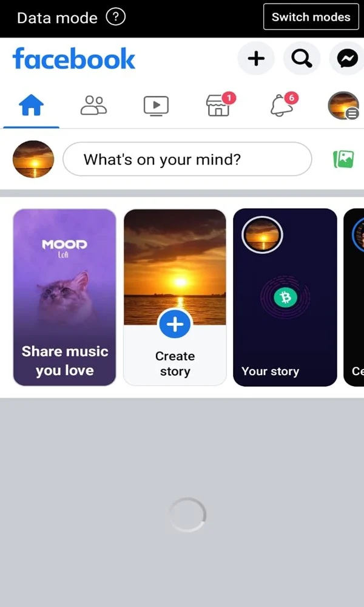Open the profile menu avatar tab

(x=343, y=105)
